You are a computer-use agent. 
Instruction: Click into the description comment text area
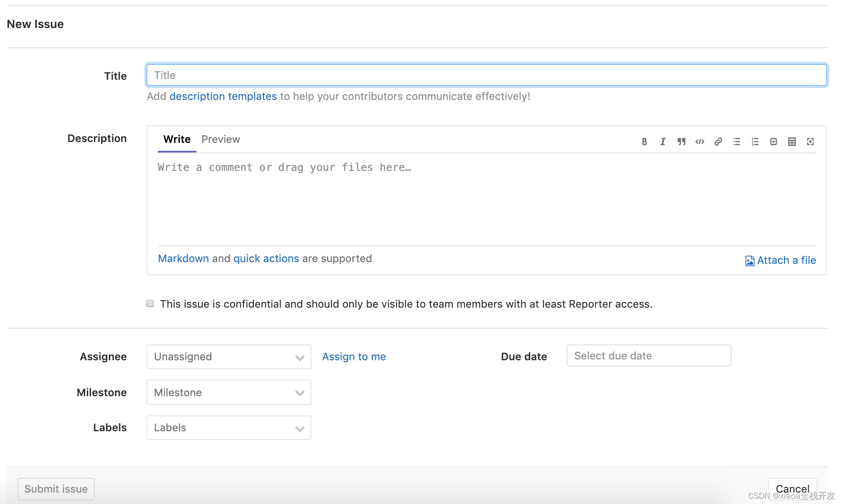(487, 199)
